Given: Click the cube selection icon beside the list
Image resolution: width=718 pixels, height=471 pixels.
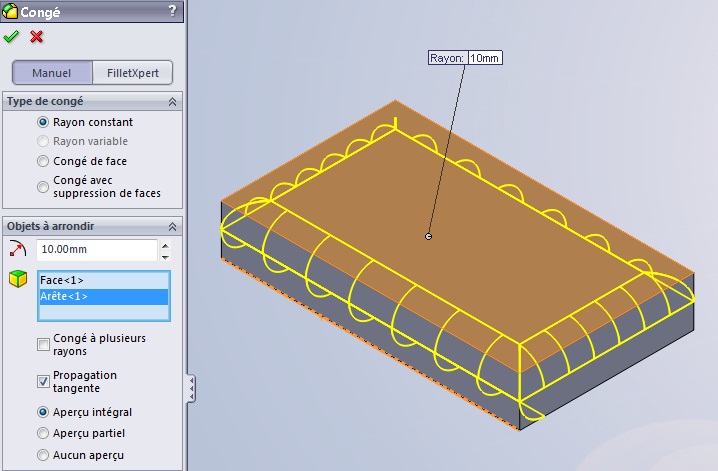Looking at the screenshot, I should tap(16, 280).
